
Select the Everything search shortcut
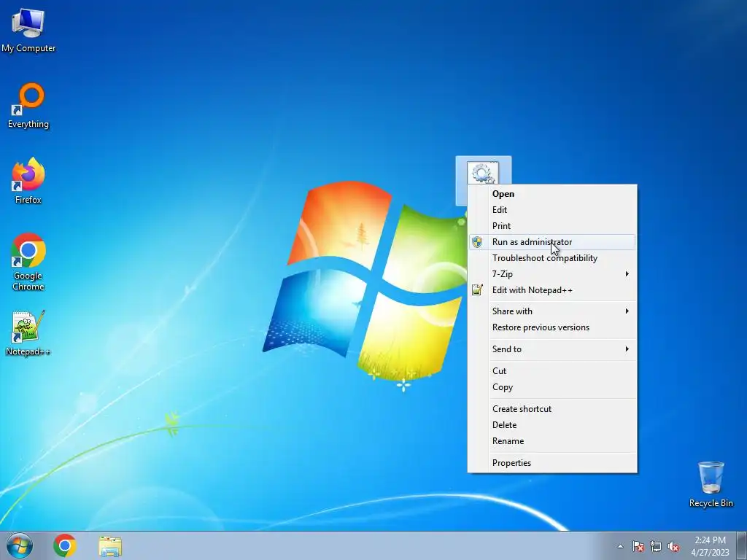[x=28, y=106]
